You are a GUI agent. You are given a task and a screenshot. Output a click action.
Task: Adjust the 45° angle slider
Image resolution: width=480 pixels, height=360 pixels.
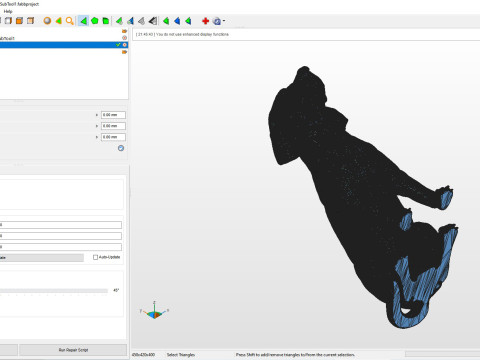click(x=54, y=291)
